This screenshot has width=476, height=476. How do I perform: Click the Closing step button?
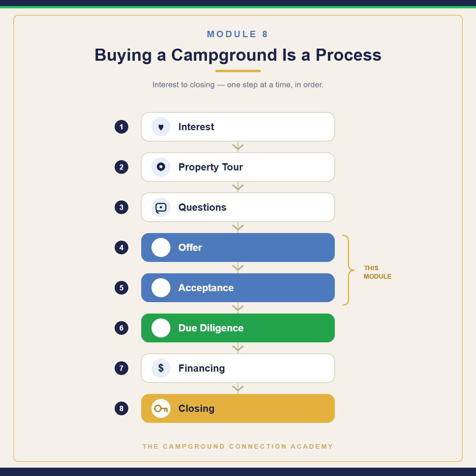click(x=238, y=408)
